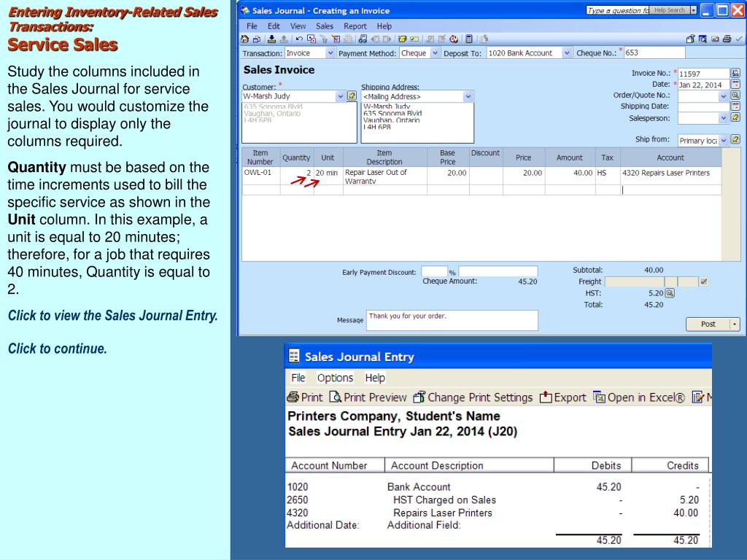The width and height of the screenshot is (747, 560).
Task: Expand the Ship from location dropdown
Action: tap(724, 140)
